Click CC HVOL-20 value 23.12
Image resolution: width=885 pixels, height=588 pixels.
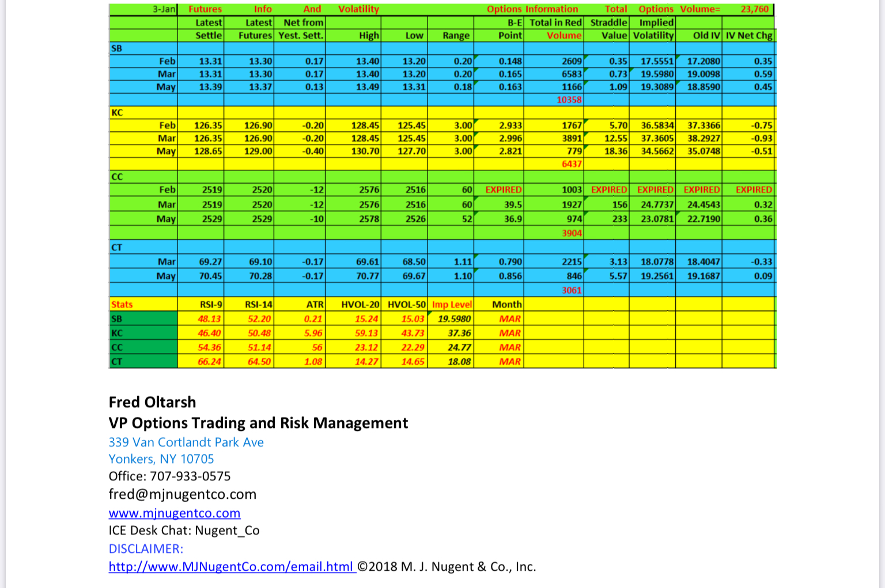[x=366, y=347]
